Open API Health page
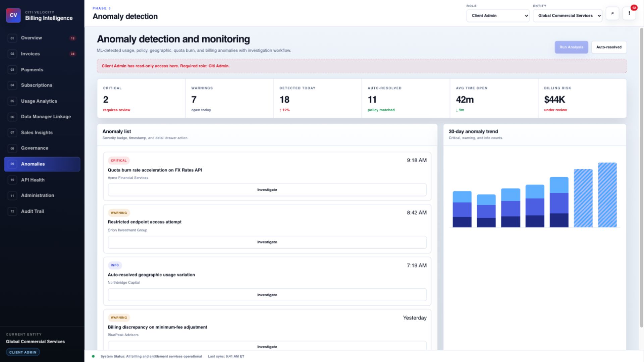The height and width of the screenshot is (362, 644). pos(42,180)
